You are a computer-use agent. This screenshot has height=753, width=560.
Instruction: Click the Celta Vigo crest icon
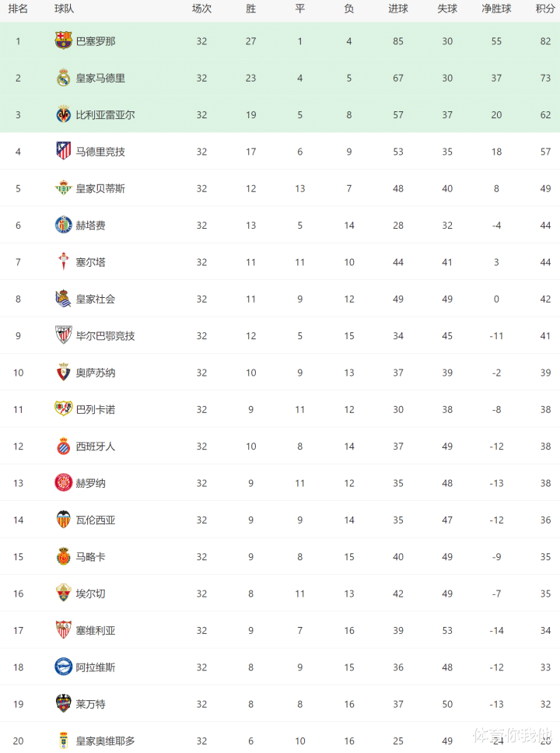point(63,262)
